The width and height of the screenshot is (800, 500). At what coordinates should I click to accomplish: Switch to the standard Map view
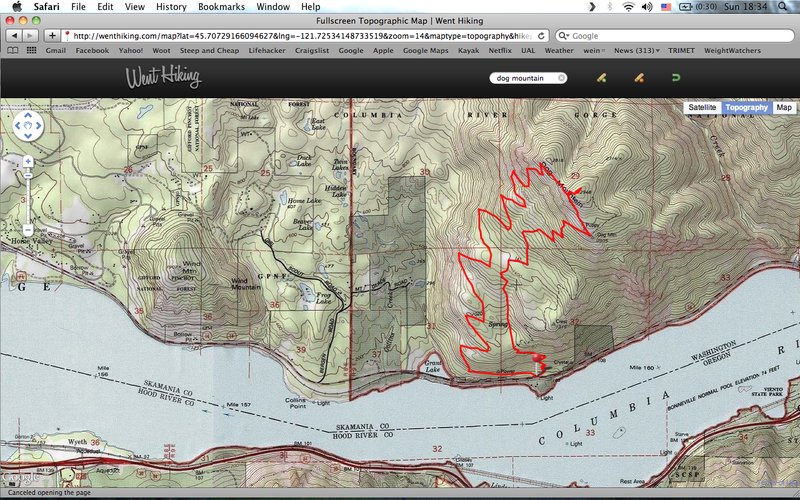(x=784, y=108)
